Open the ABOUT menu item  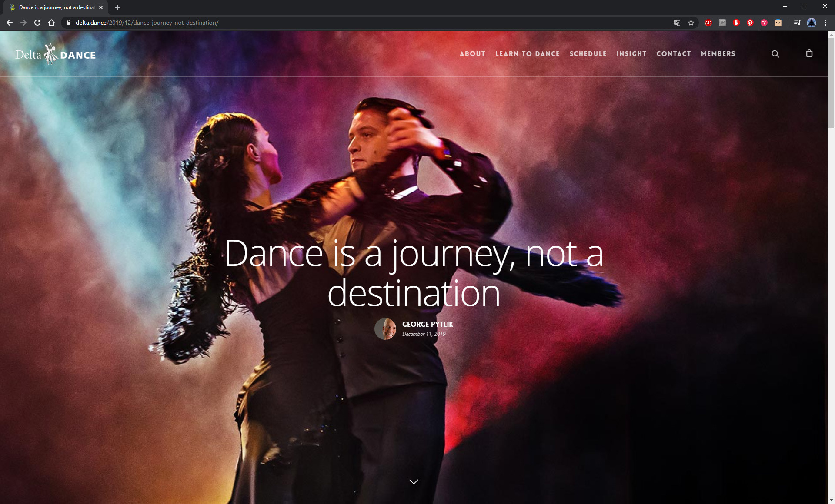tap(472, 54)
